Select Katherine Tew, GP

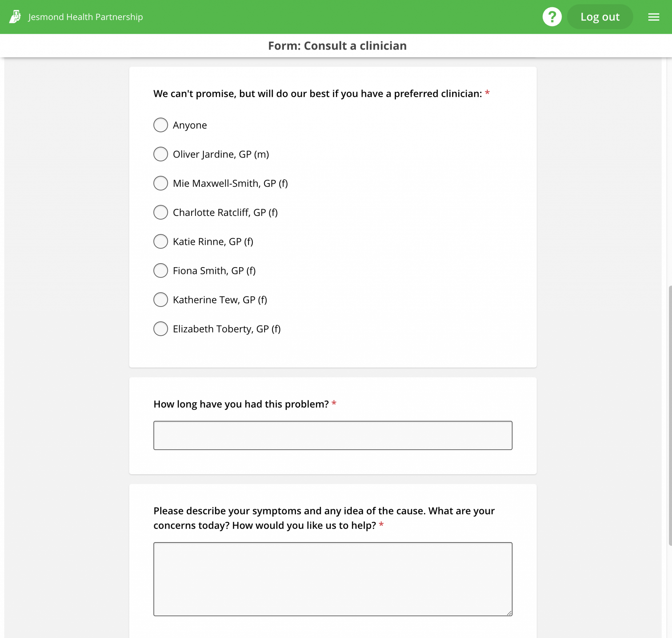coord(160,300)
